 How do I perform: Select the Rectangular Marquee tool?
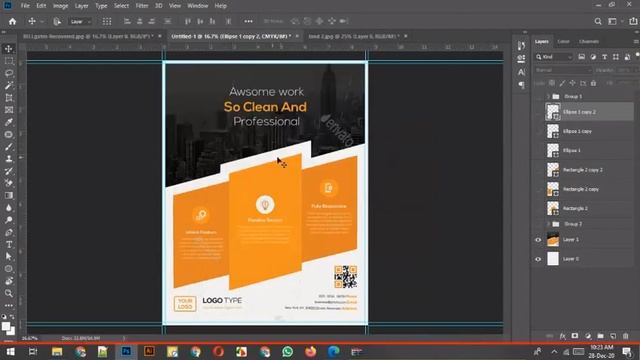click(9, 61)
